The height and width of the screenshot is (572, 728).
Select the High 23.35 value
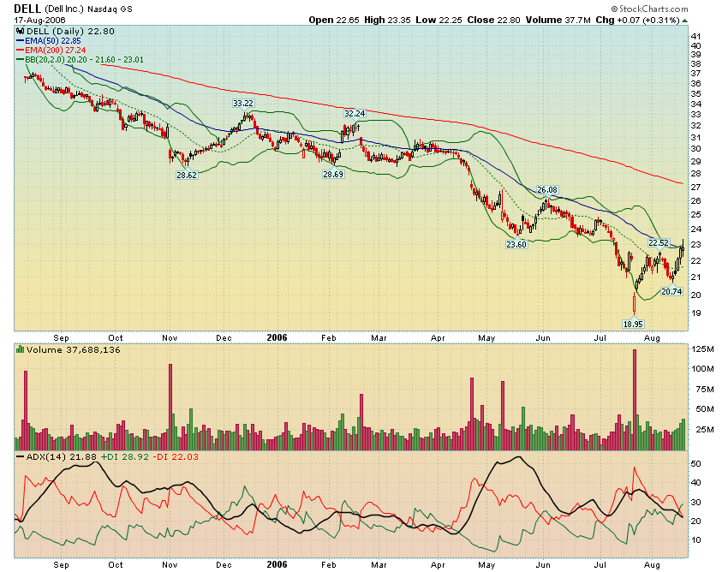[x=388, y=20]
